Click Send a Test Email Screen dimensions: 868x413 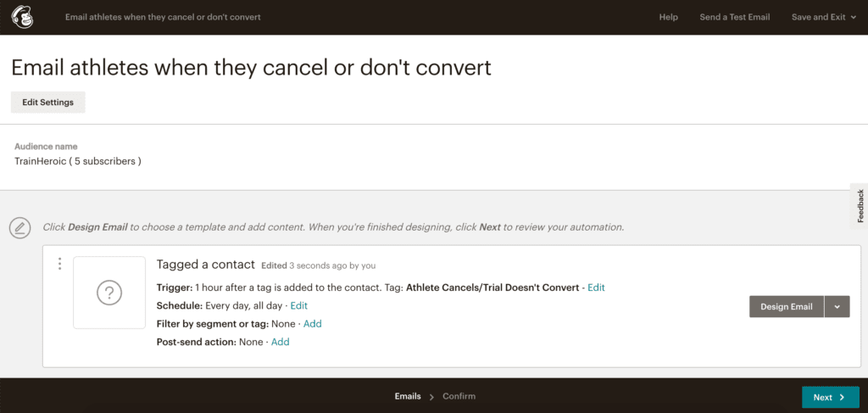pyautogui.click(x=735, y=17)
